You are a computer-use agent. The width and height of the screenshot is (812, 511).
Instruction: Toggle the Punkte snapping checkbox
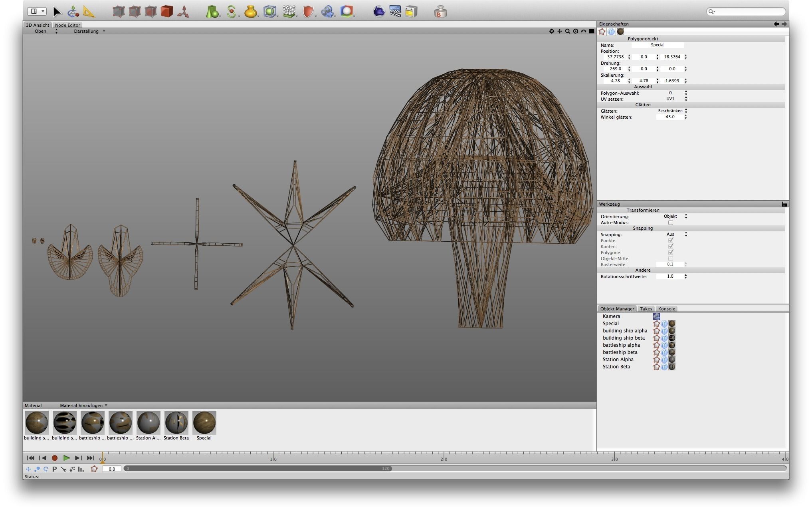(x=670, y=241)
